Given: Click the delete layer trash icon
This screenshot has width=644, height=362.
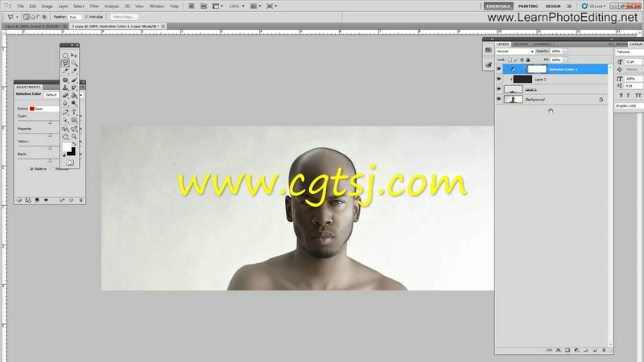Looking at the screenshot, I should point(604,350).
